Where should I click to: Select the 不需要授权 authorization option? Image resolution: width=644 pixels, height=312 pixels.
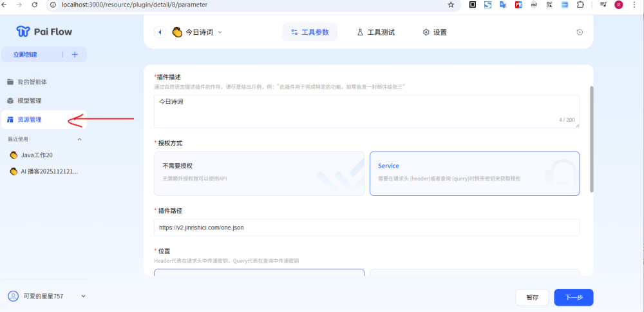pos(259,173)
